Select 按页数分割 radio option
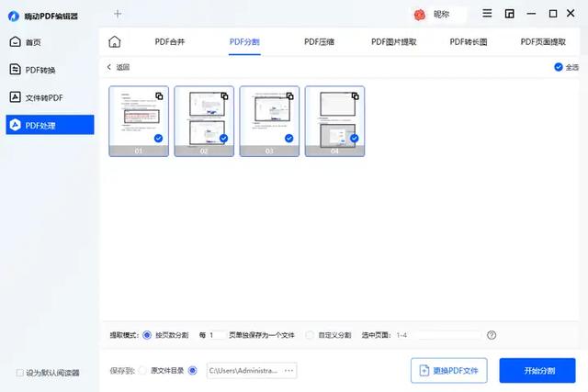This screenshot has height=392, width=588. 147,335
